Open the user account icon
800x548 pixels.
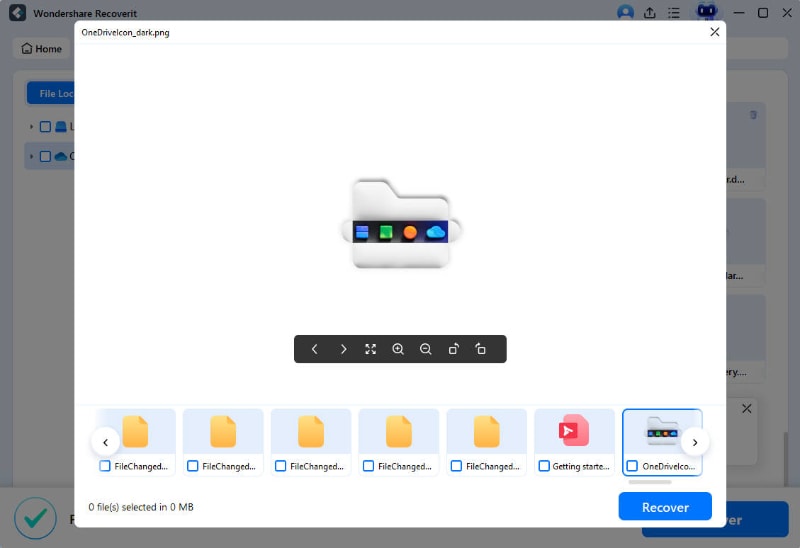tap(625, 12)
